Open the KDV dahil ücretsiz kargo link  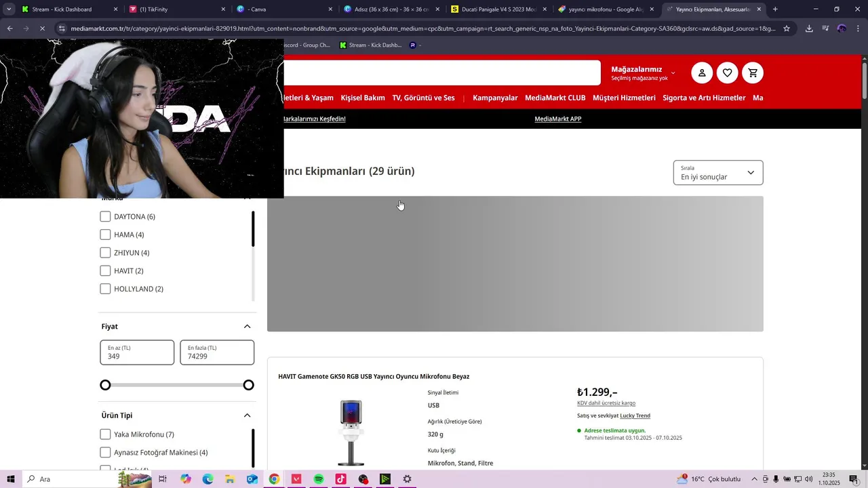pos(606,403)
